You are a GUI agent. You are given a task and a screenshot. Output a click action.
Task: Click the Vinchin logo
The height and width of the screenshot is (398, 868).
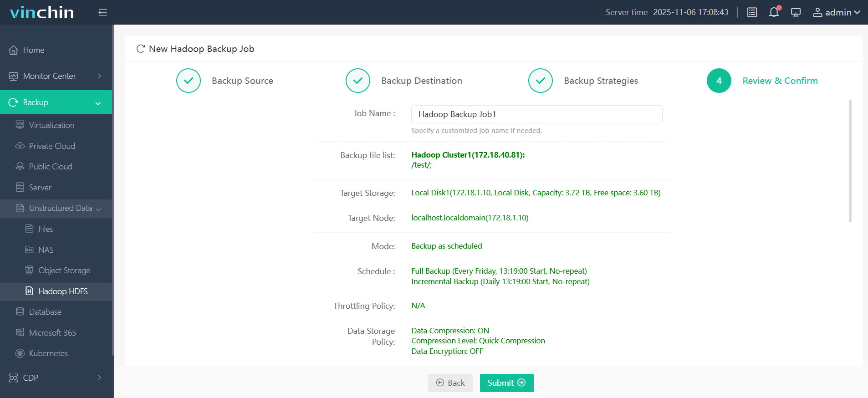tap(42, 12)
